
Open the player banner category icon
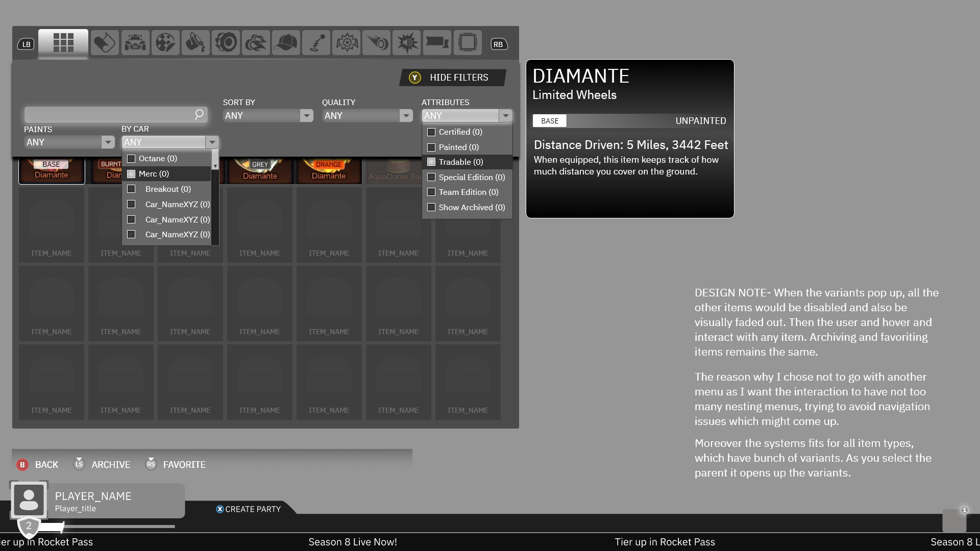[x=437, y=43]
